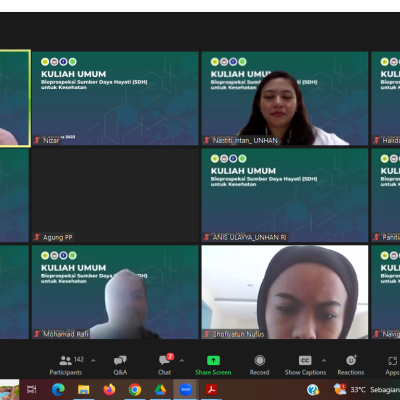Click the Zoom app taskbar icon
400x400 pixels.
point(186,389)
